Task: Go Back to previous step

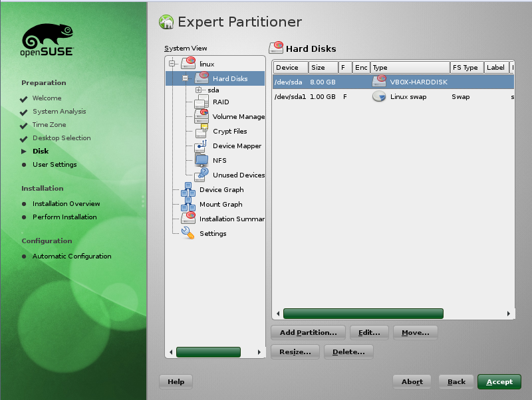Action: pos(456,381)
